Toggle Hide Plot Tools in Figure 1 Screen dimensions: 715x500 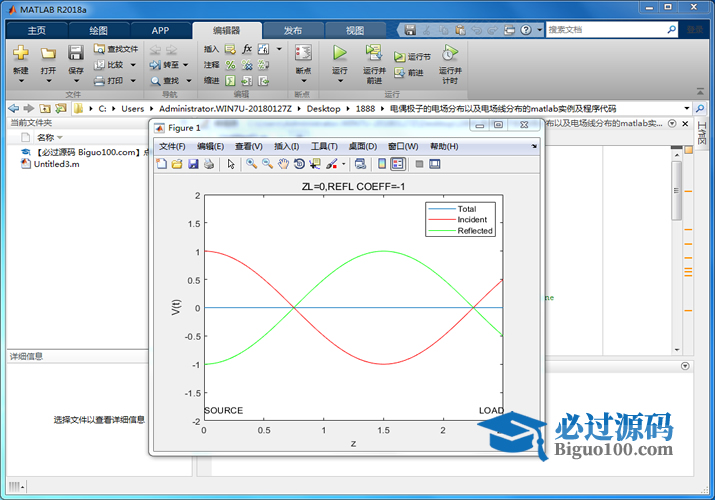coord(420,164)
